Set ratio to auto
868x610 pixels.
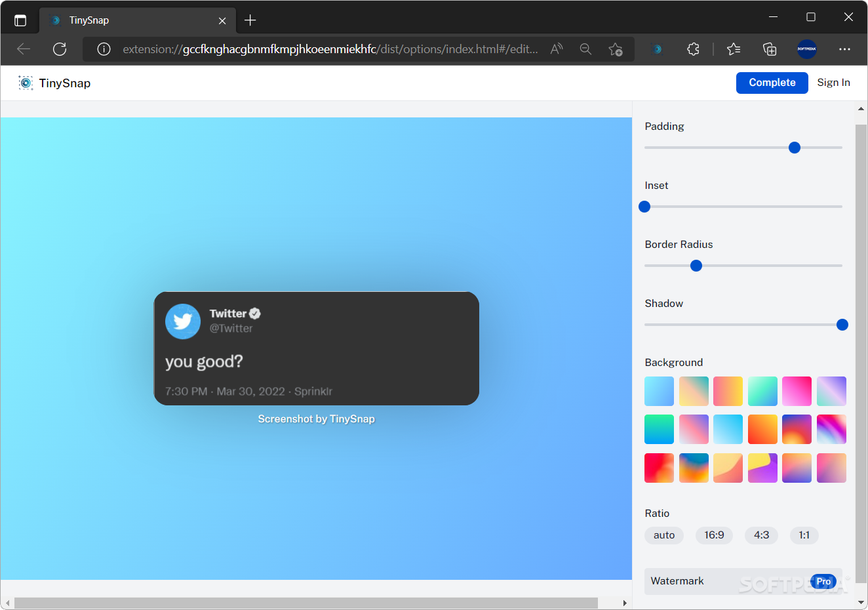pos(664,535)
